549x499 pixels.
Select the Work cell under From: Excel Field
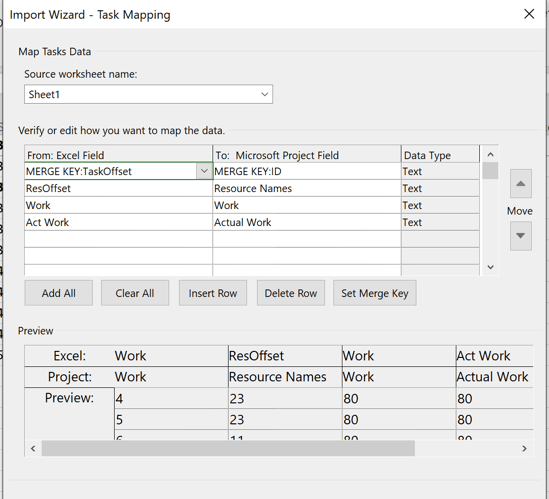[x=118, y=205]
